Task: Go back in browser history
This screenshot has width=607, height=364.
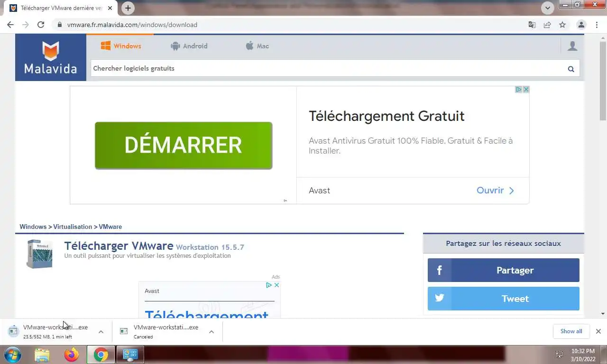Action: pos(10,25)
